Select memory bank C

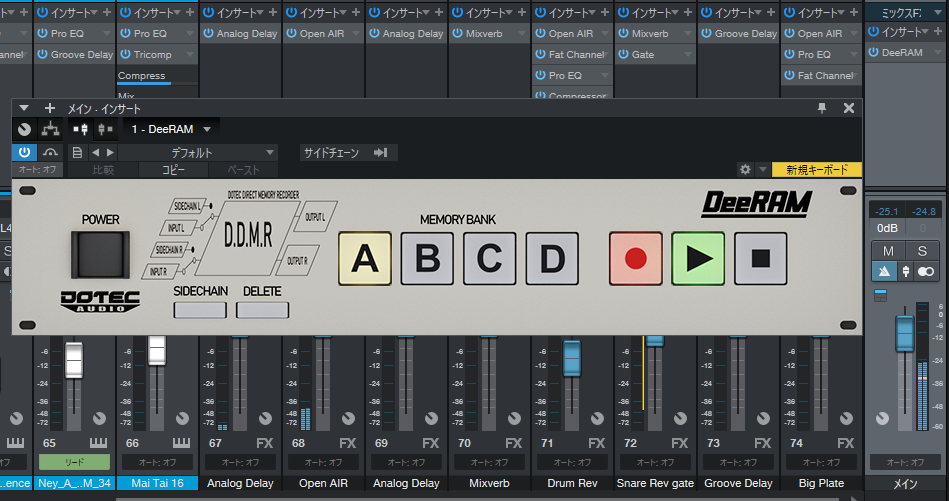point(490,258)
